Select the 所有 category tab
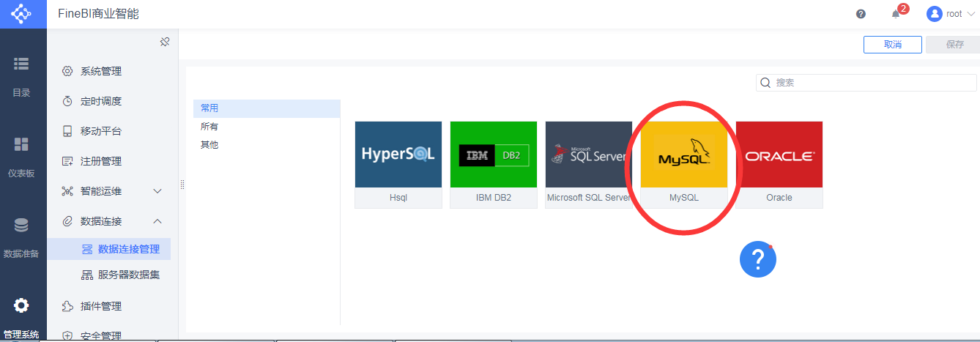 [x=267, y=127]
